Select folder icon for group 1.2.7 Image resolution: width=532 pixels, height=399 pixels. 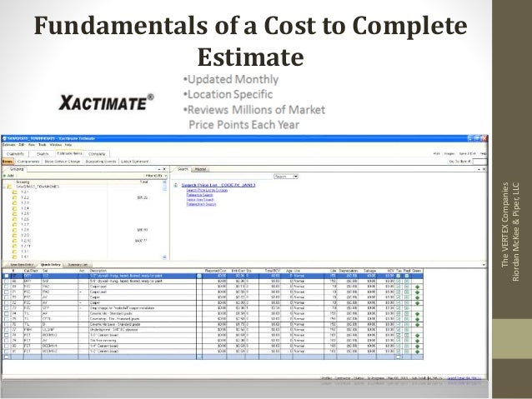(x=14, y=224)
